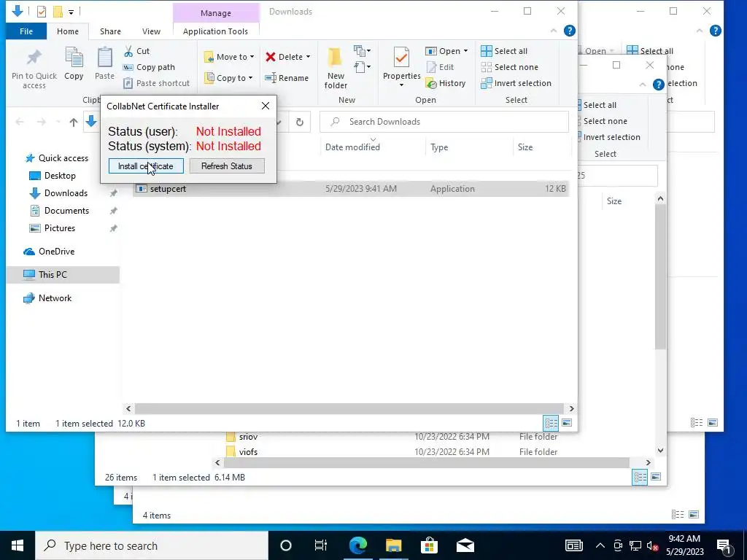747x560 pixels.
Task: Click Install certificate button
Action: 146,166
